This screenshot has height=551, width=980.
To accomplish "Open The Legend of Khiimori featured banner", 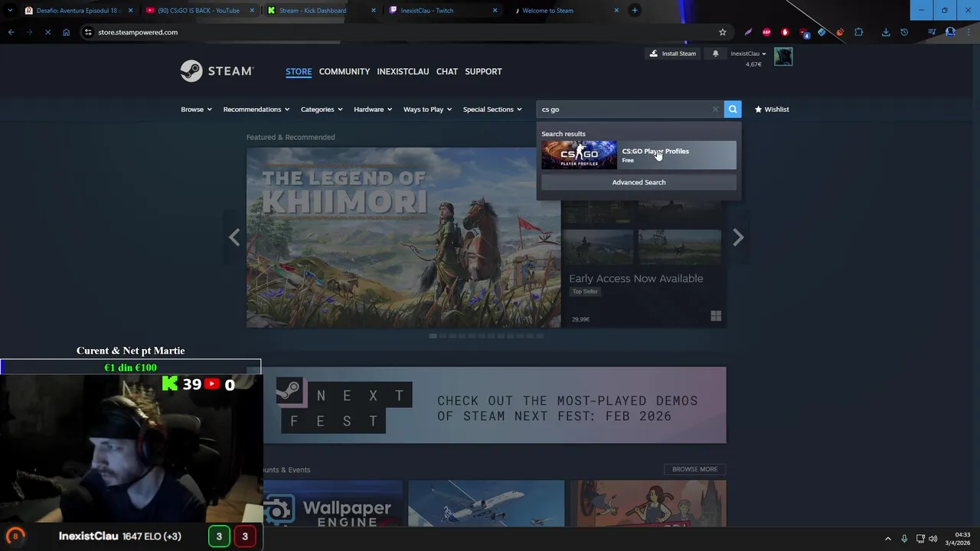I will tap(403, 237).
